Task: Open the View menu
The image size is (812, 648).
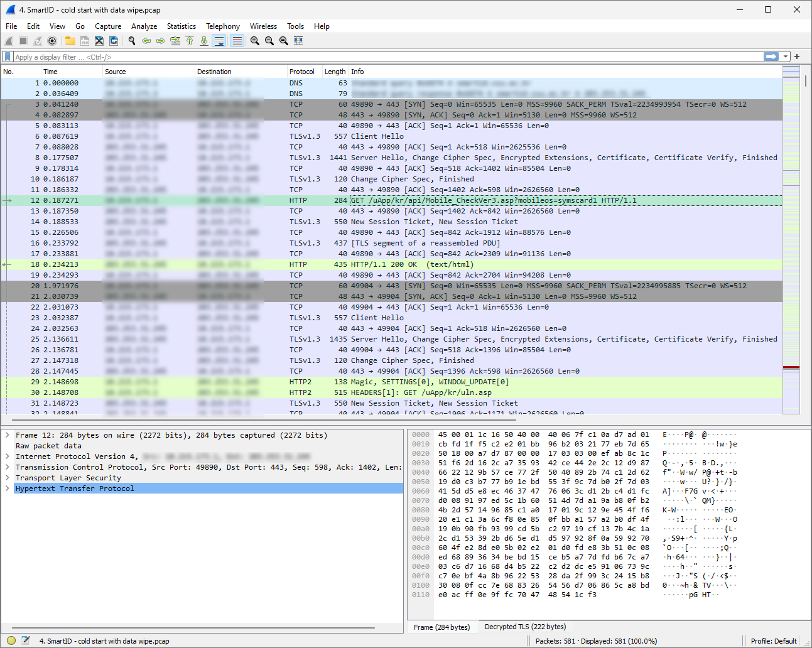Action: 57,26
